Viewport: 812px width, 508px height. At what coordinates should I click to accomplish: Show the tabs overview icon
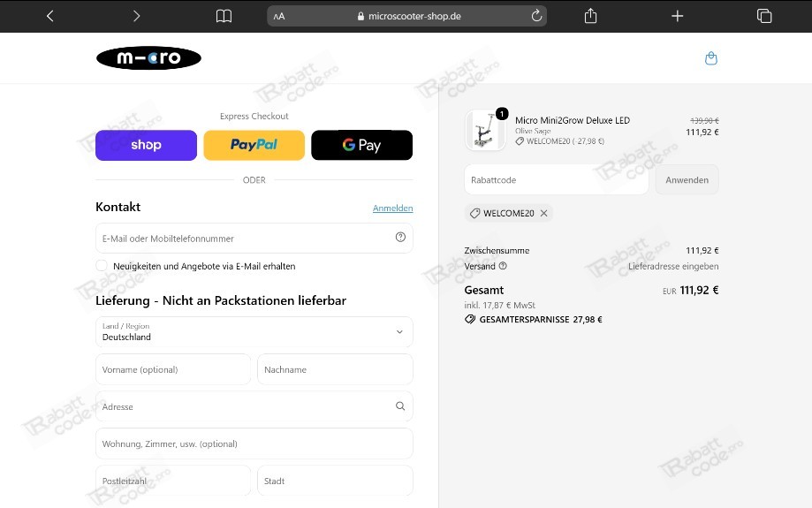coord(764,16)
